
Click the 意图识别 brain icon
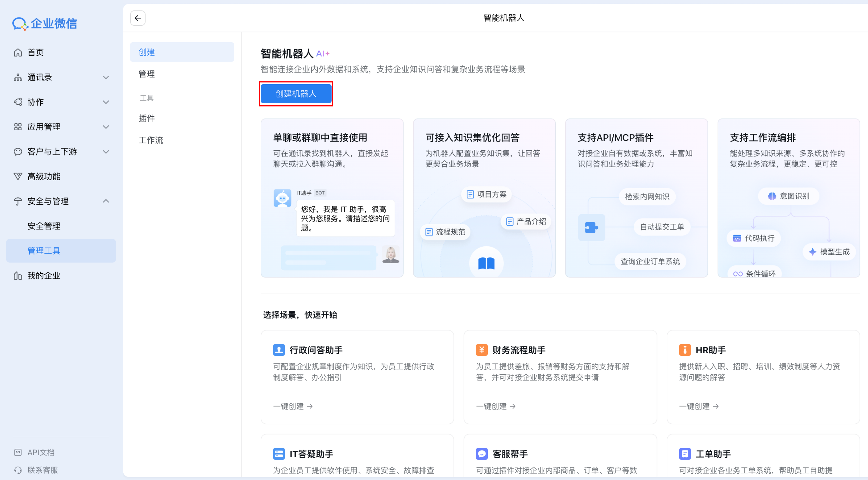tap(772, 196)
